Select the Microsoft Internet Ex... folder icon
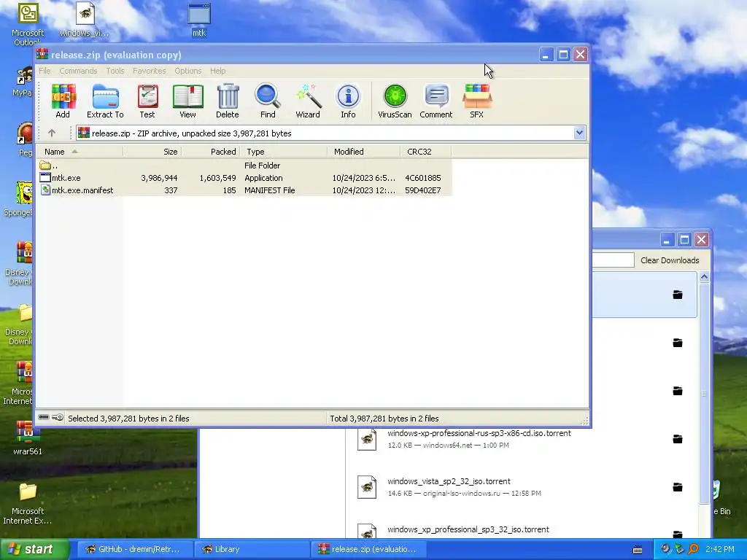Screen dimensions: 747x560 tap(27, 503)
